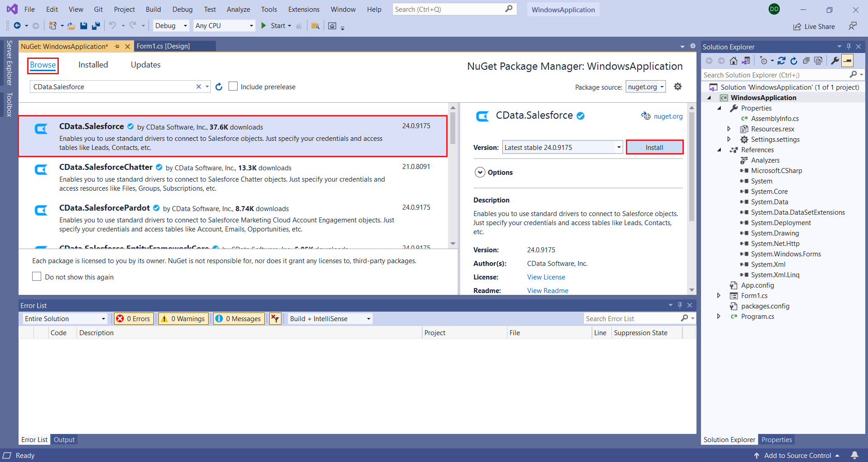Viewport: 868px width, 462px height.
Task: Switch to Form1.cs [Design] tab
Action: click(x=163, y=46)
